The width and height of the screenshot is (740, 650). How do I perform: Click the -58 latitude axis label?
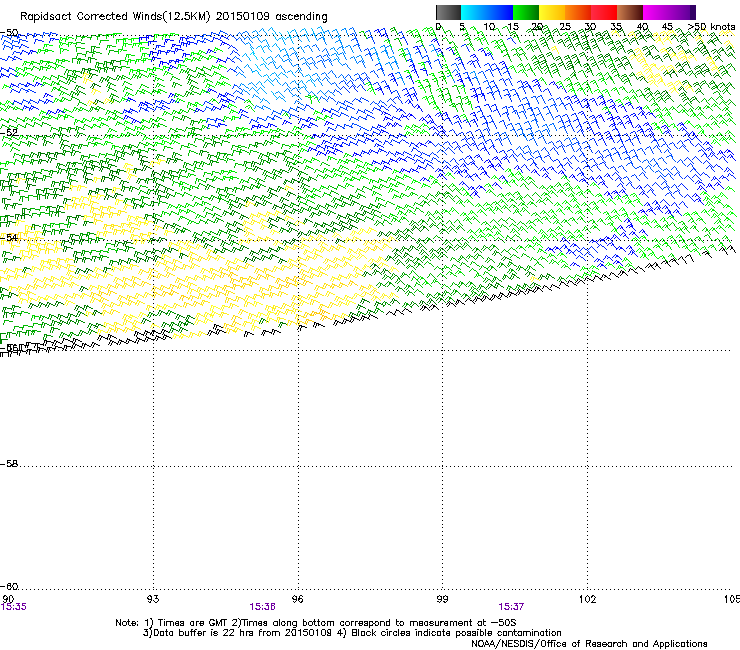pos(9,464)
